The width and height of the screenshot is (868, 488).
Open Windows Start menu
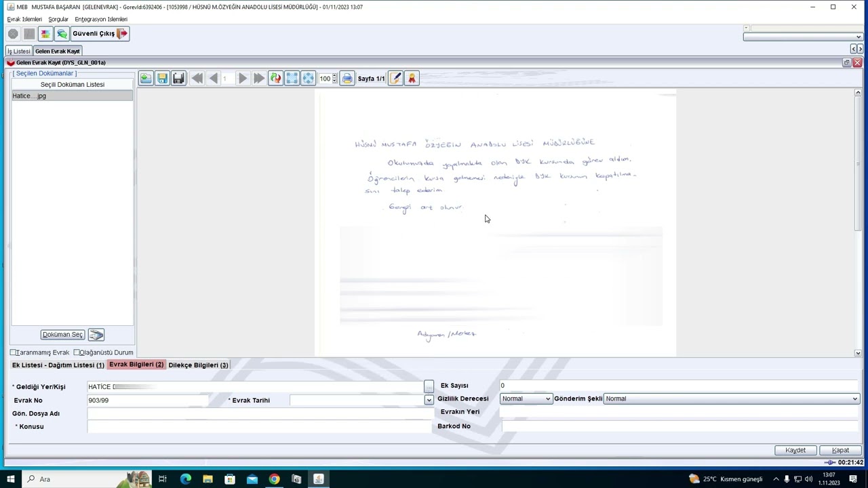(10, 479)
